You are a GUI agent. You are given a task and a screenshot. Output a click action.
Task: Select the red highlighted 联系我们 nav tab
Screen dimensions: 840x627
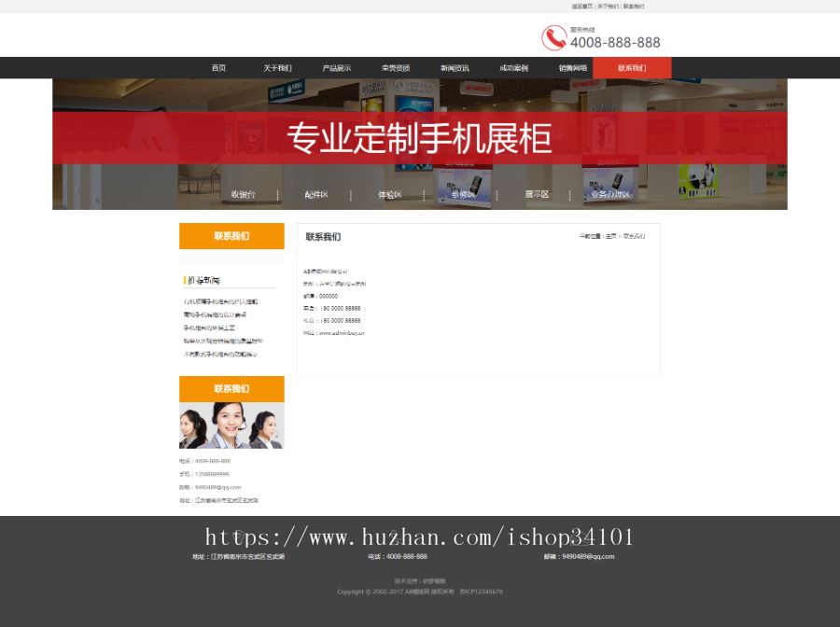tap(632, 67)
